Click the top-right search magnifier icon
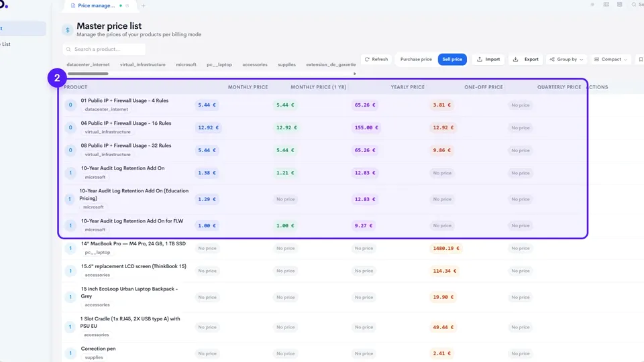The height and width of the screenshot is (362, 644). 634,5
